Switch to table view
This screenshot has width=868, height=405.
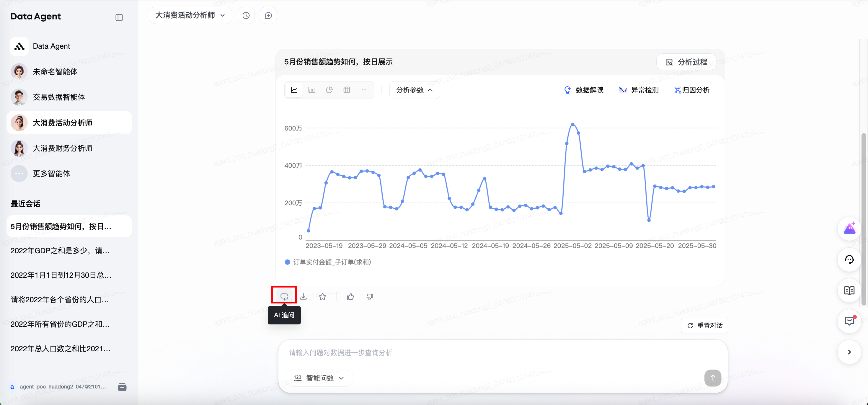(x=347, y=90)
